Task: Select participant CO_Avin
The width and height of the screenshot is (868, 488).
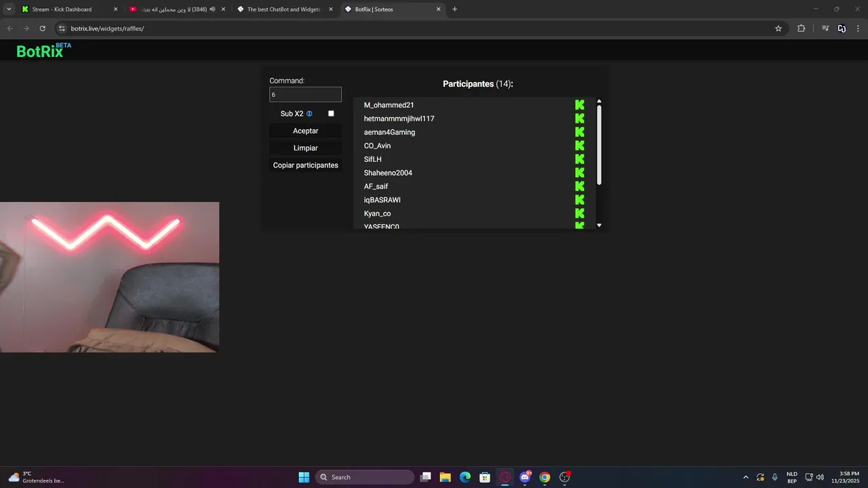Action: click(x=377, y=146)
